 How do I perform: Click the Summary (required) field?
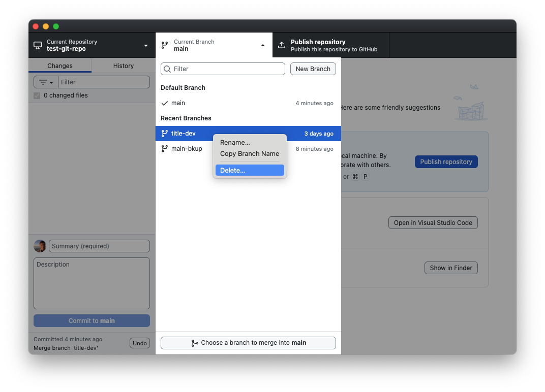pyautogui.click(x=100, y=246)
